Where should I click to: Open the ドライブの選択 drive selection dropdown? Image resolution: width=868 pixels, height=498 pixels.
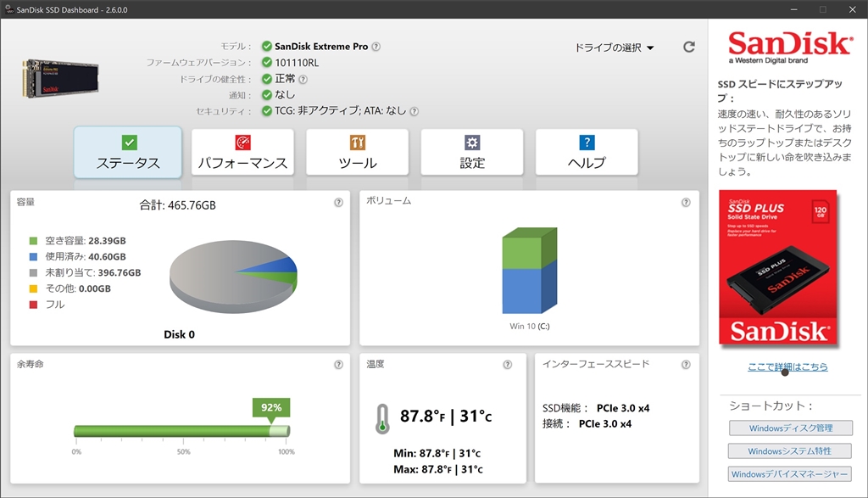click(x=614, y=48)
